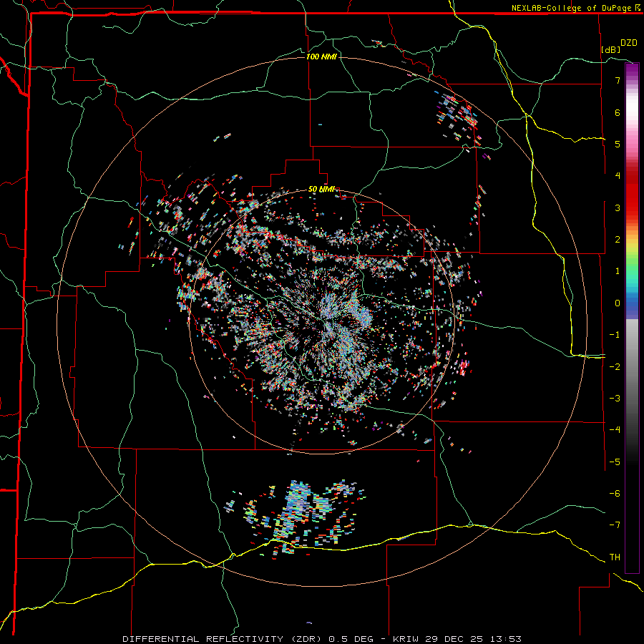Click the KRIW 29 DEC 25 13:53 timestamp
This screenshot has height=644, width=644.
(457, 639)
